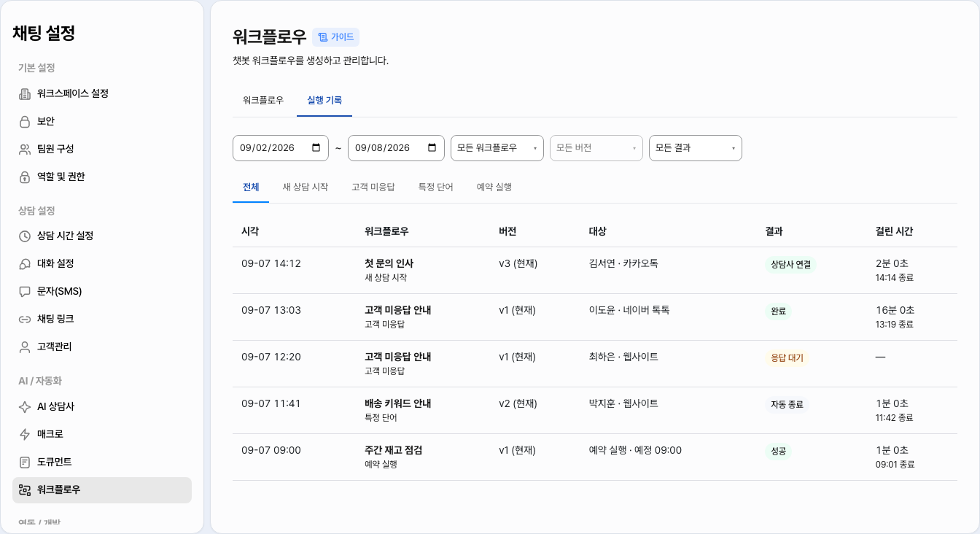Open the 모든 결과 dropdown
The width and height of the screenshot is (980, 534).
point(696,148)
